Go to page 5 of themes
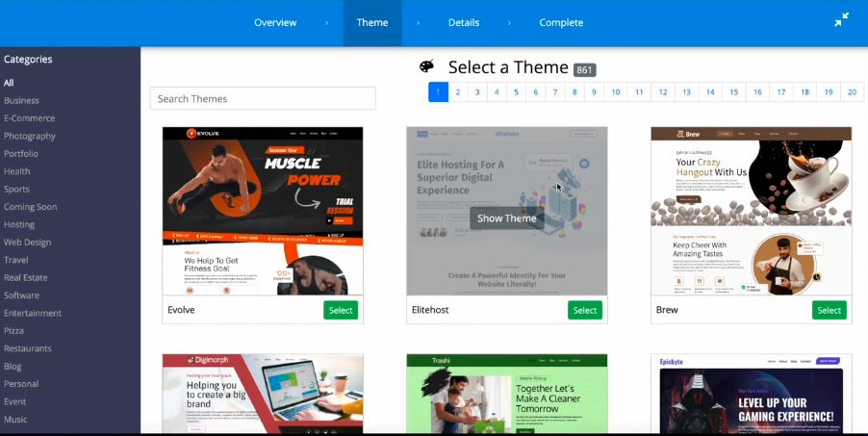The width and height of the screenshot is (868, 436). [x=516, y=92]
